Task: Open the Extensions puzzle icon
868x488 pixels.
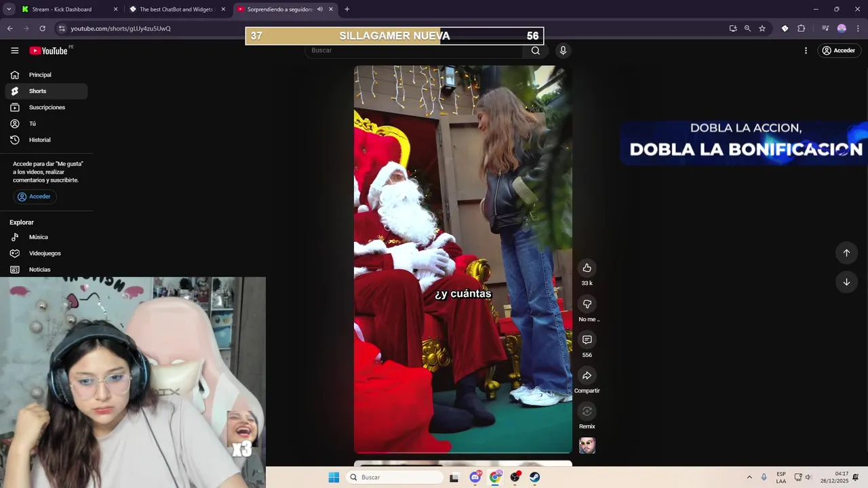Action: pyautogui.click(x=802, y=28)
